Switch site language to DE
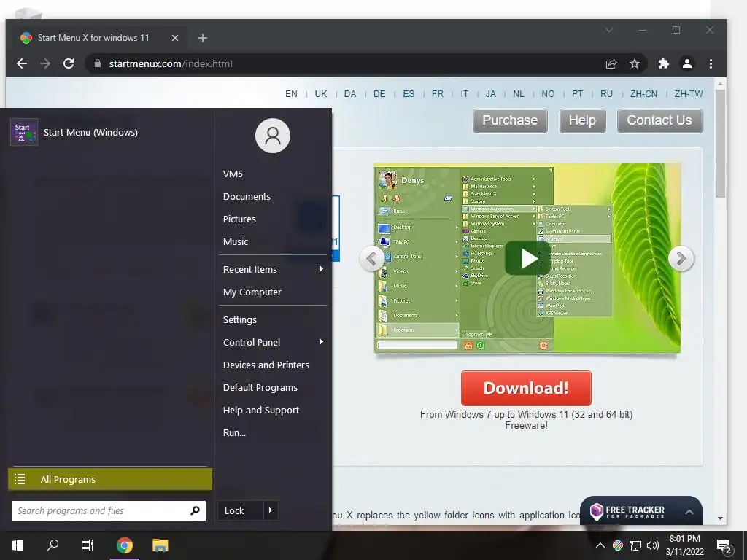Viewport: 747px width, 560px height. coord(379,94)
